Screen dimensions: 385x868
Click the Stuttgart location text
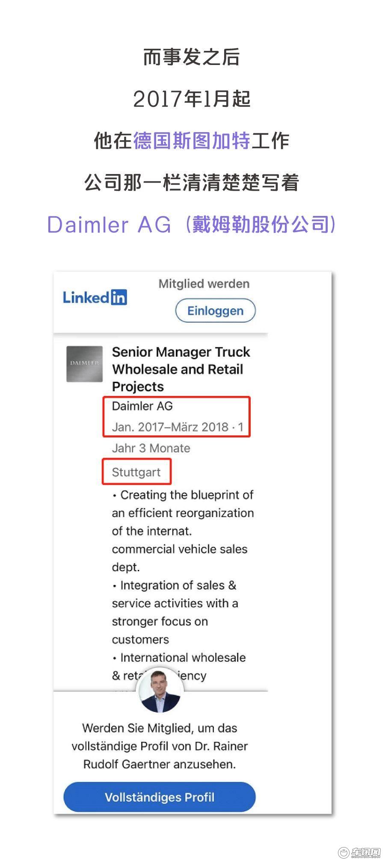click(136, 472)
